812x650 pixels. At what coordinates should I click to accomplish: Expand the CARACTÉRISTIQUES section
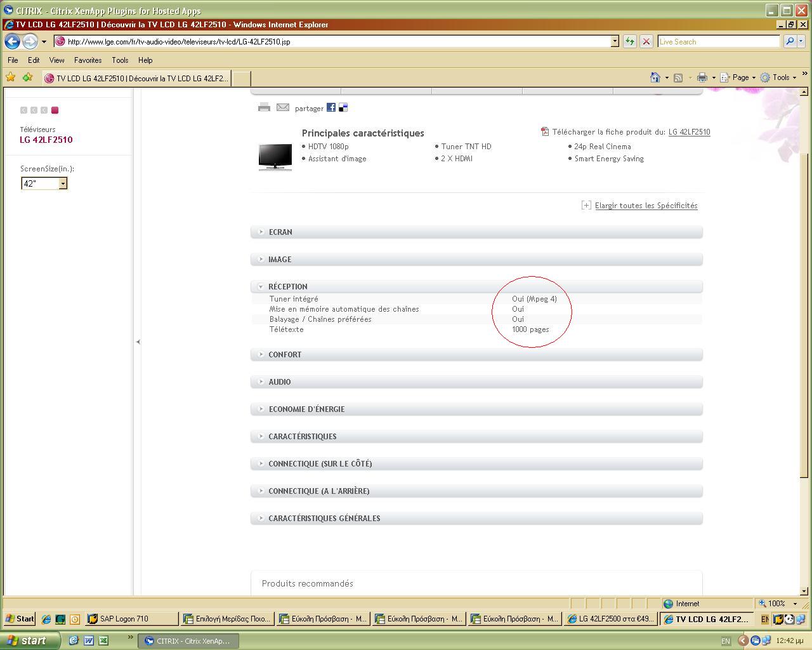point(476,436)
